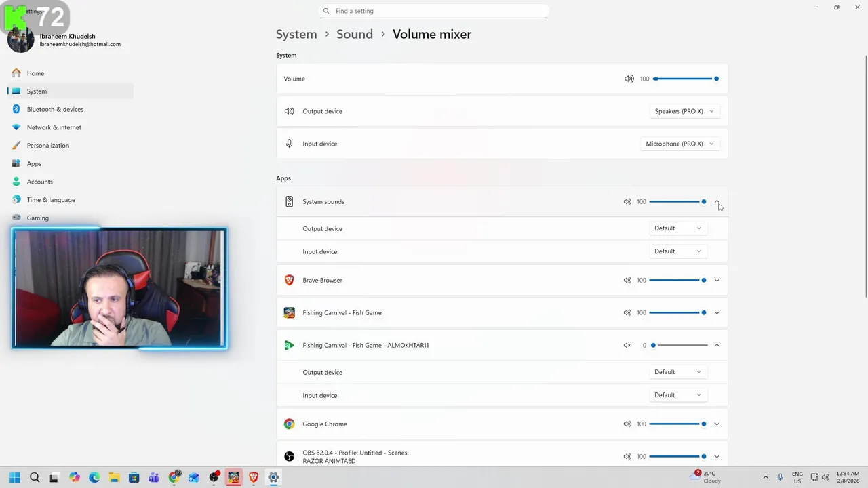The height and width of the screenshot is (488, 868).
Task: Switch to the Fishing Carnival game taskbar icon
Action: pos(233,477)
